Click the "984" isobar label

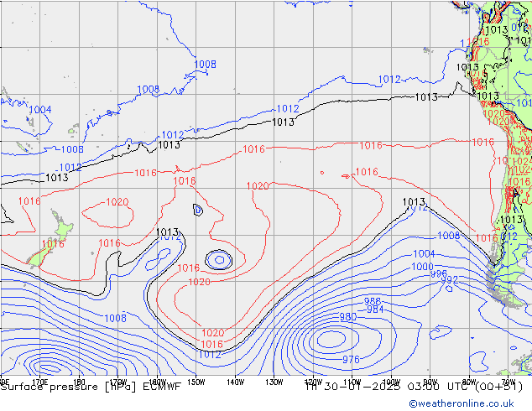click(375, 310)
